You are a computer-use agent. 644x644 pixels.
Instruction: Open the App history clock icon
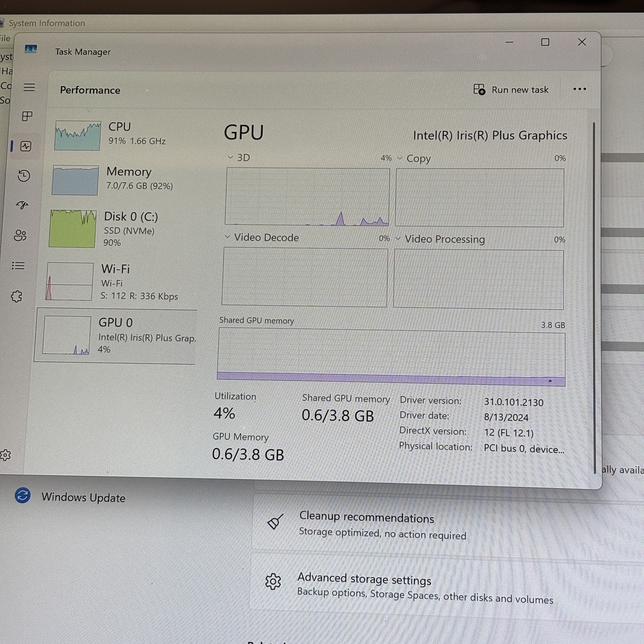coord(24,175)
